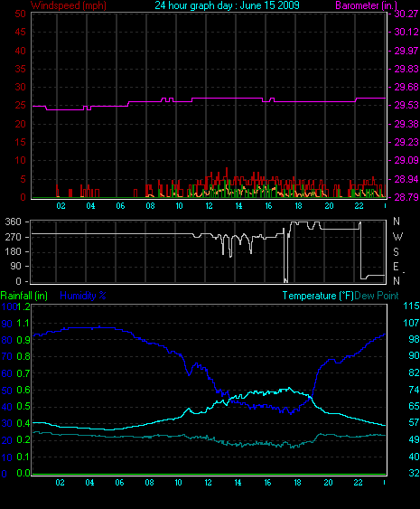Select the 29.53 barometer scale value
This screenshot has width=420, height=509.
[x=406, y=106]
